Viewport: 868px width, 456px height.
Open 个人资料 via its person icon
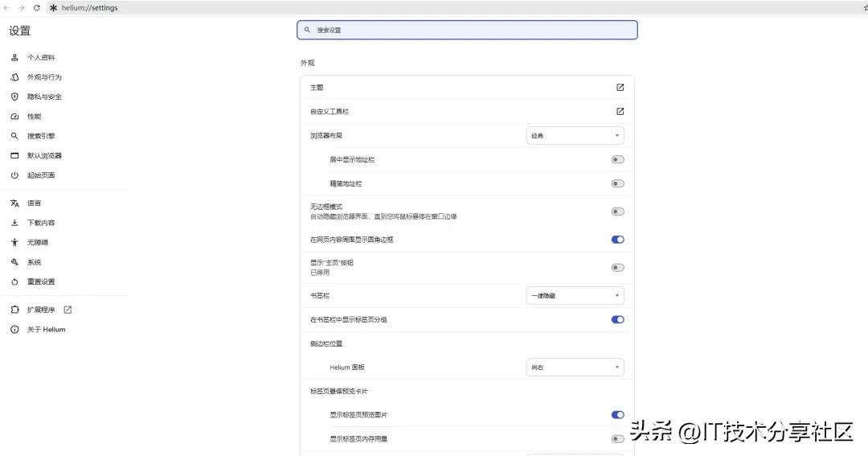[x=15, y=57]
